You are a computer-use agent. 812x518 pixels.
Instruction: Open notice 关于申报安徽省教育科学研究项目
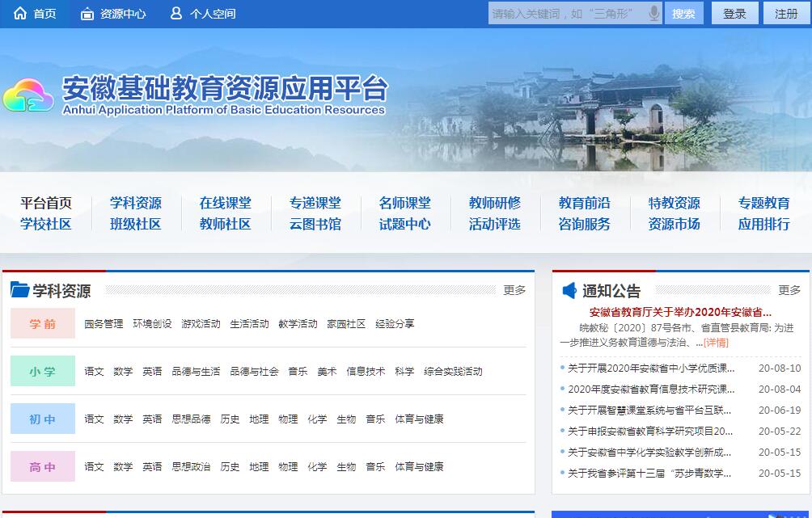click(650, 431)
